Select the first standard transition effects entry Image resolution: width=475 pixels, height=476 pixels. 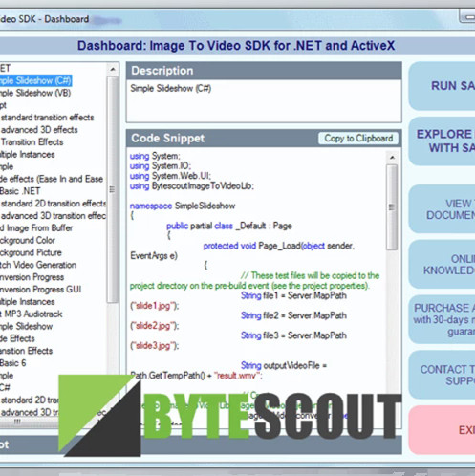tap(47, 118)
